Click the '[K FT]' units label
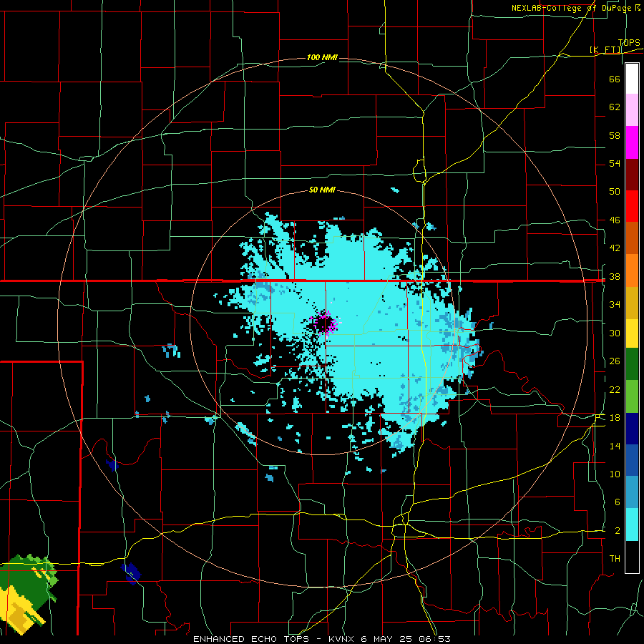The image size is (644, 644). click(x=605, y=50)
